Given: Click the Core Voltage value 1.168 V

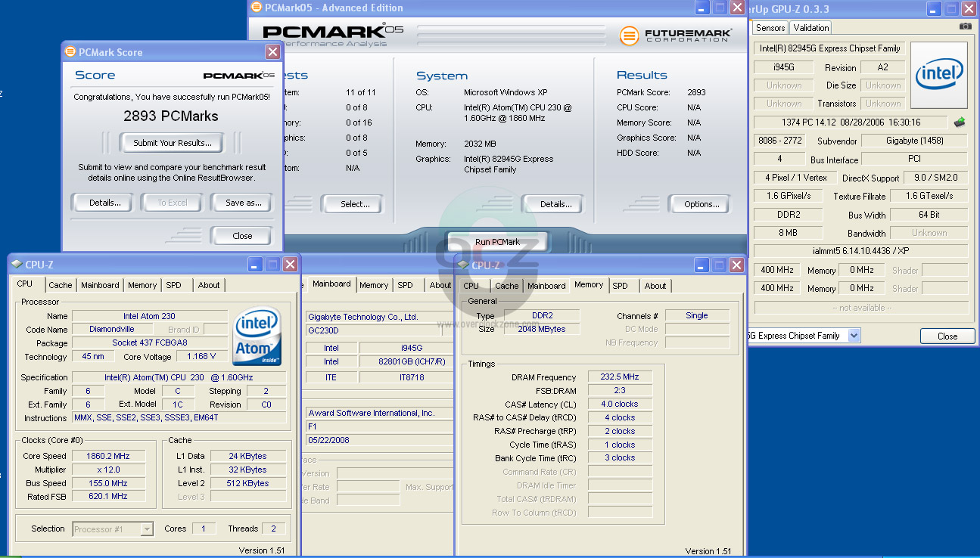Looking at the screenshot, I should pos(202,356).
